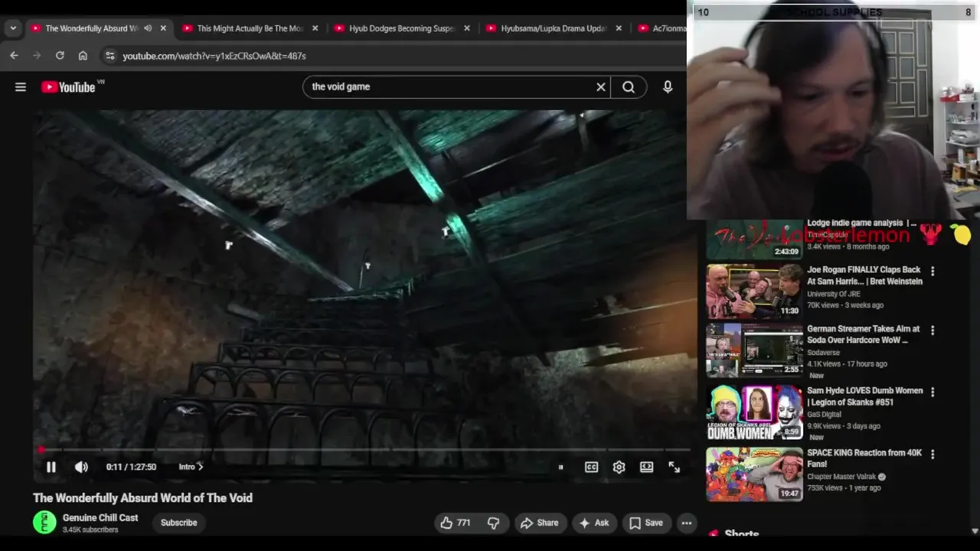Pause the video

(x=51, y=467)
